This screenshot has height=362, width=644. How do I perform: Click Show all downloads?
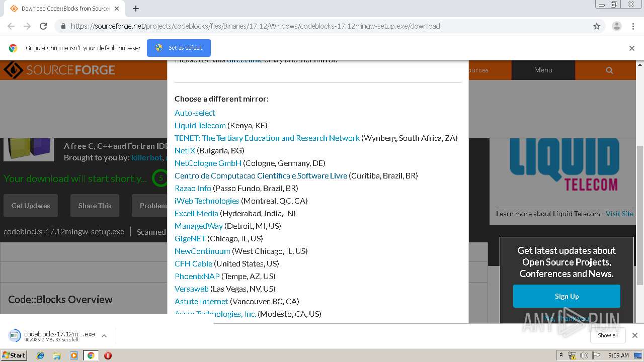(607, 335)
